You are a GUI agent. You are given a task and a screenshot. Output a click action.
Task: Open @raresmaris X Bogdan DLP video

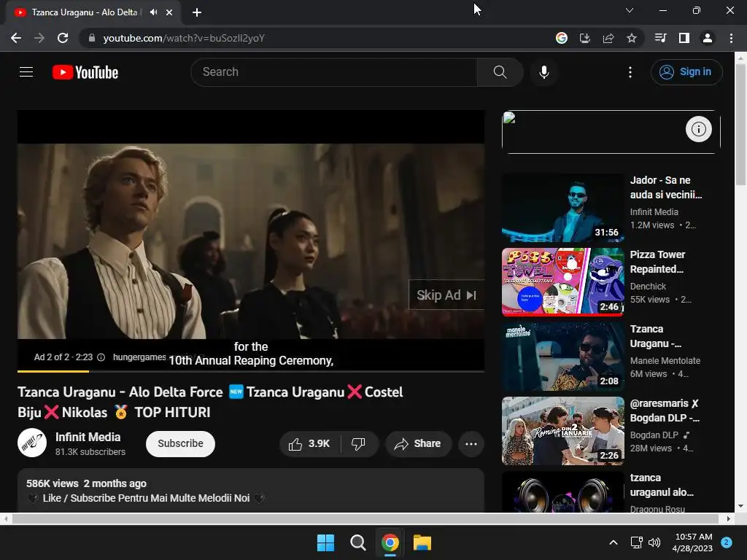562,430
